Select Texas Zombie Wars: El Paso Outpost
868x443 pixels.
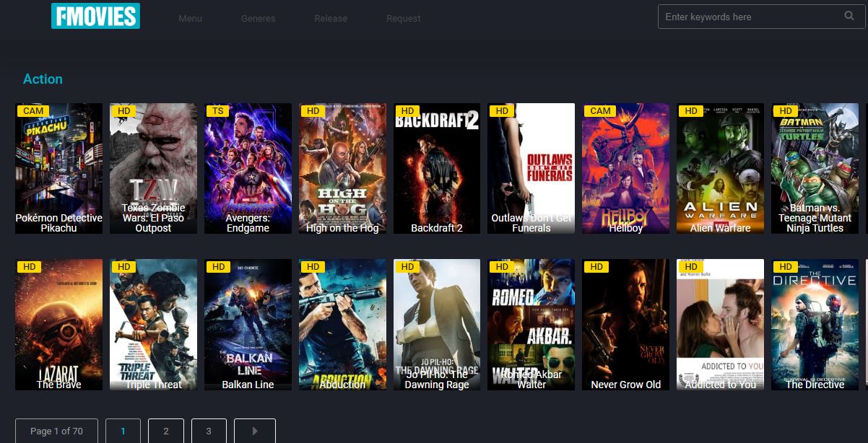pyautogui.click(x=153, y=168)
